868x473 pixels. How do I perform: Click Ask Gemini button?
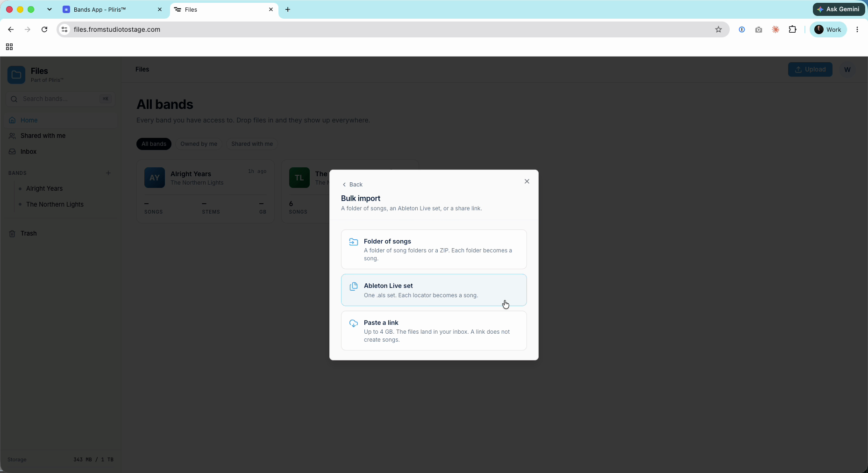(839, 9)
